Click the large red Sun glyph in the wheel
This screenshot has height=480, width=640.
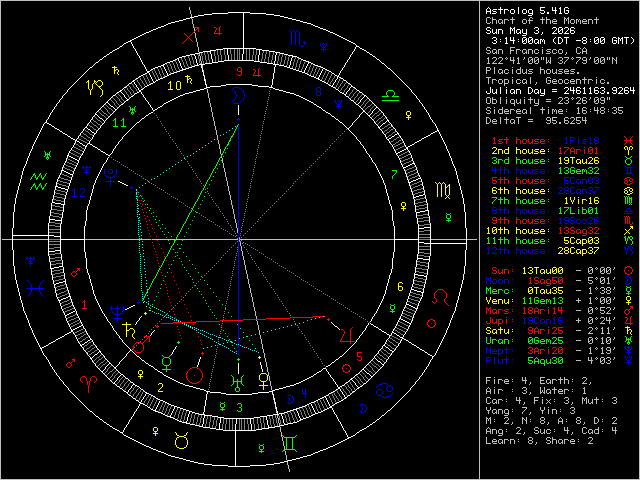[194, 376]
